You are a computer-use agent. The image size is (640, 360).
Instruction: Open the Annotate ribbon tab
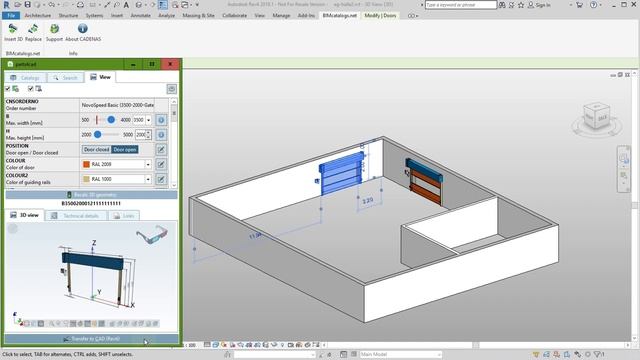[140, 16]
